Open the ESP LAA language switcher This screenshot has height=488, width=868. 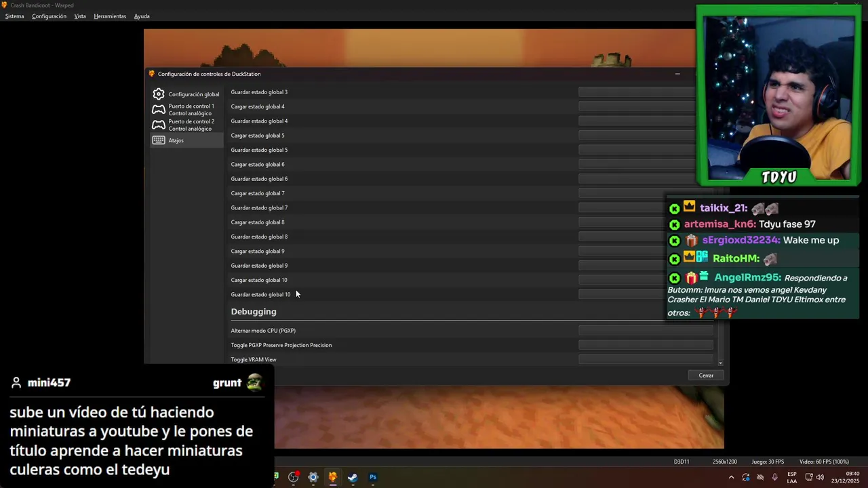792,477
